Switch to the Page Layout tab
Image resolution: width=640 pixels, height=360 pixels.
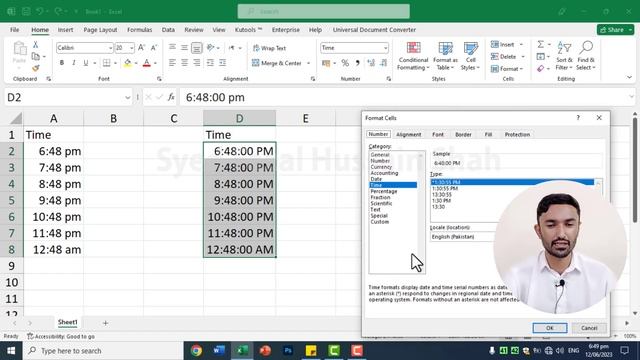pos(100,30)
